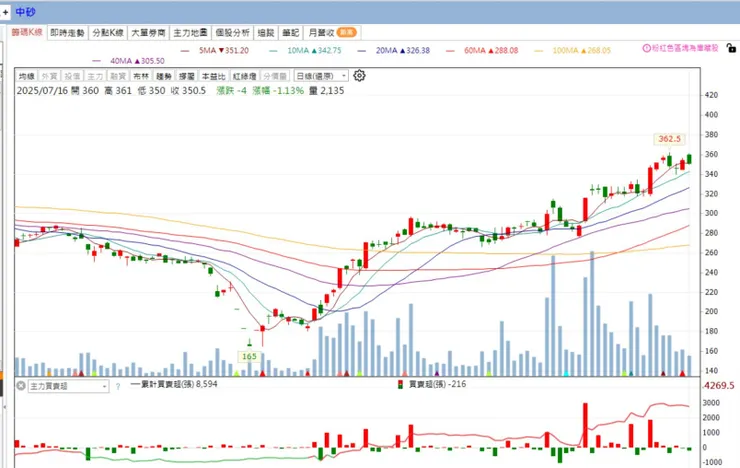Close the 主力買賣超 indicator panel
The height and width of the screenshot is (468, 740).
tap(21, 386)
